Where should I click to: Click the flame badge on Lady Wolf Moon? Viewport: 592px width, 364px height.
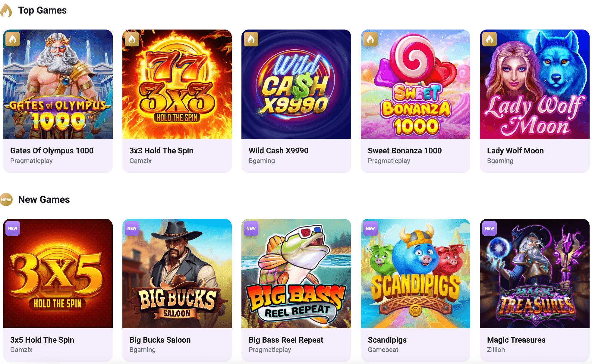click(490, 39)
